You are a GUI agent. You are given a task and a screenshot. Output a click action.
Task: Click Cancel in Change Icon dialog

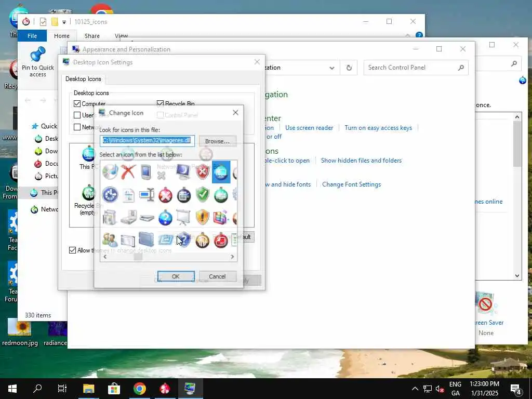[217, 276]
